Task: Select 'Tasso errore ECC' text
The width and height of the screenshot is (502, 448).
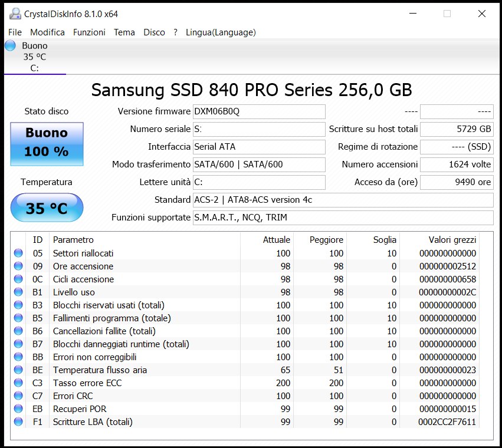Action: point(87,383)
